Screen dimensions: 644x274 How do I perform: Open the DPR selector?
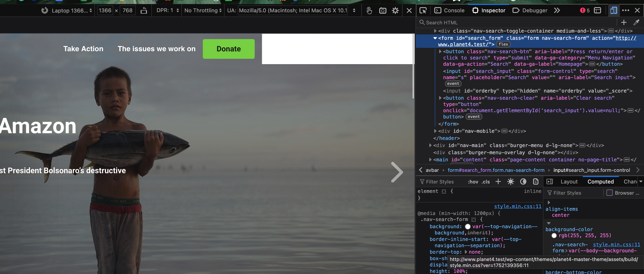coord(167,11)
